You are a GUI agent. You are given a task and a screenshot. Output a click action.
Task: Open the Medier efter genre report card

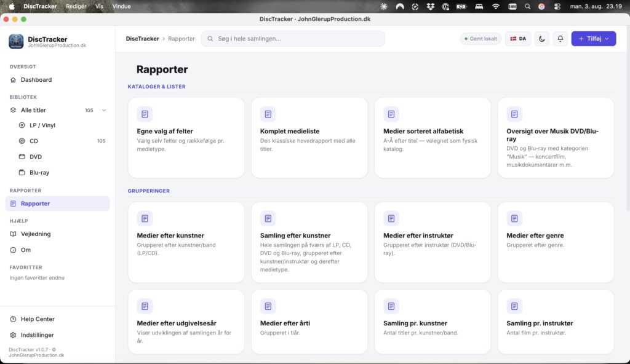click(556, 242)
